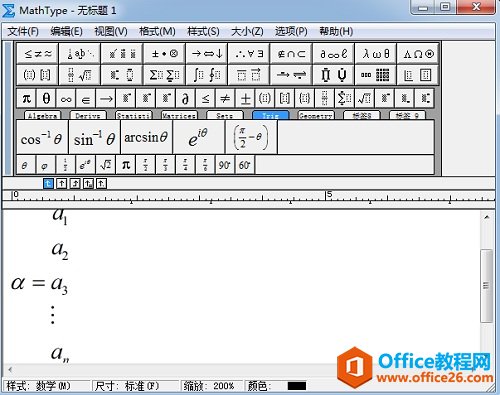
Task: Insert square root template from small bar
Action: [364, 99]
